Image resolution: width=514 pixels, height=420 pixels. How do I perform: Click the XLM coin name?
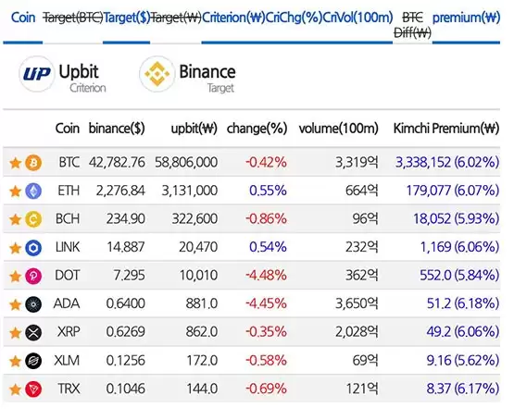(x=67, y=361)
